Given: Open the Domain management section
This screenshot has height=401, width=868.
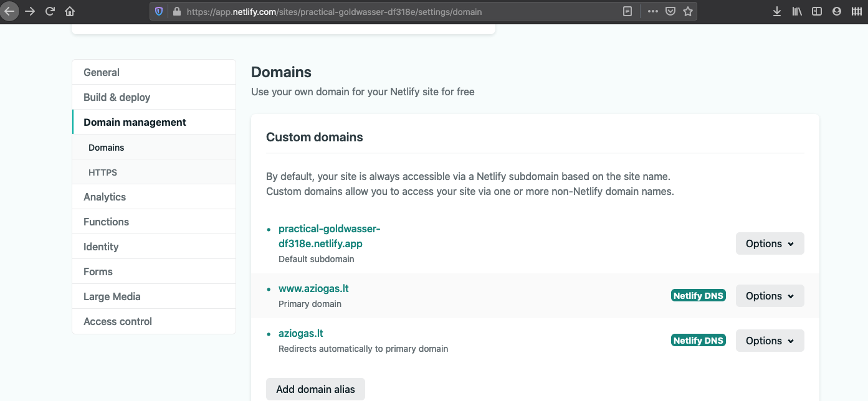Looking at the screenshot, I should click(135, 122).
